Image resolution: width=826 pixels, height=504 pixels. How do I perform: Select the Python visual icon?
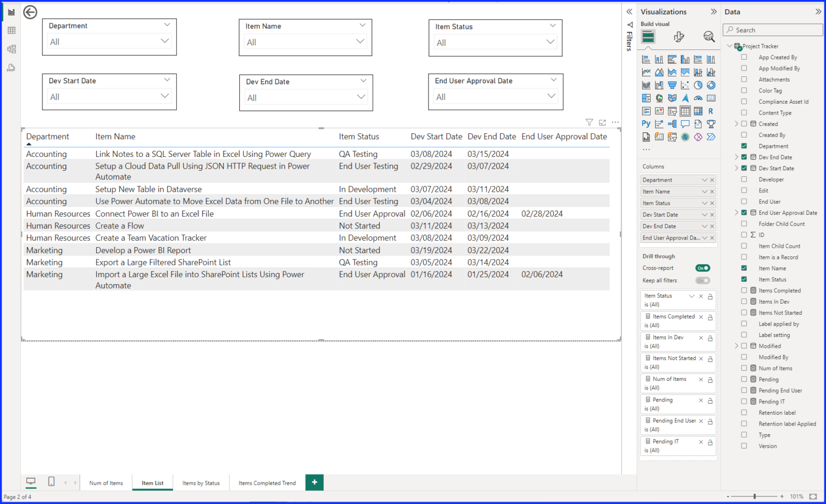pyautogui.click(x=646, y=124)
